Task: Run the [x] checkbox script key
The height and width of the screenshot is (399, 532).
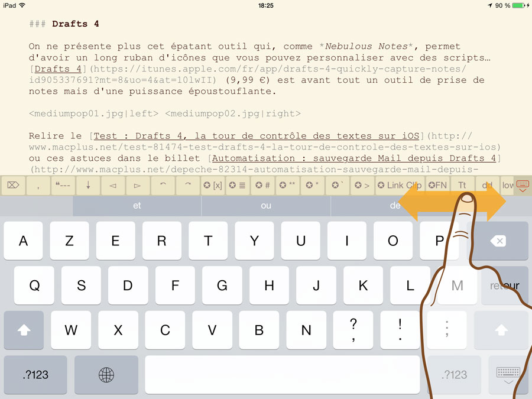Action: (213, 185)
